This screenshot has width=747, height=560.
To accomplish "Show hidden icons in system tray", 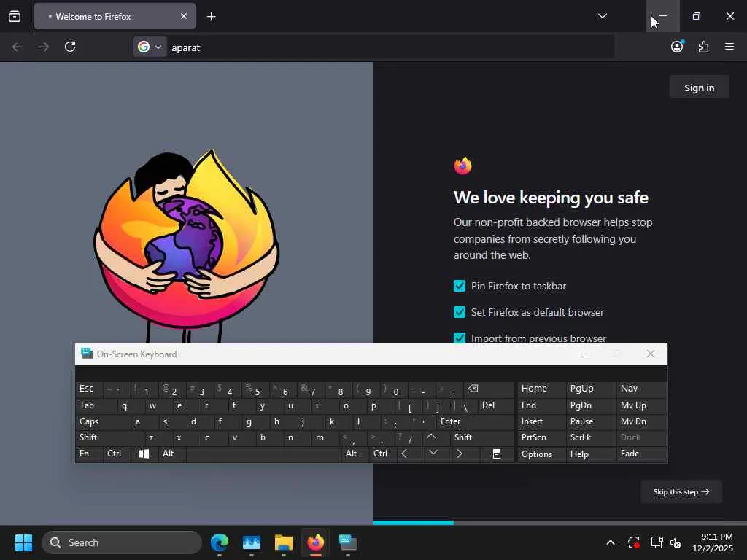I will pos(611,542).
